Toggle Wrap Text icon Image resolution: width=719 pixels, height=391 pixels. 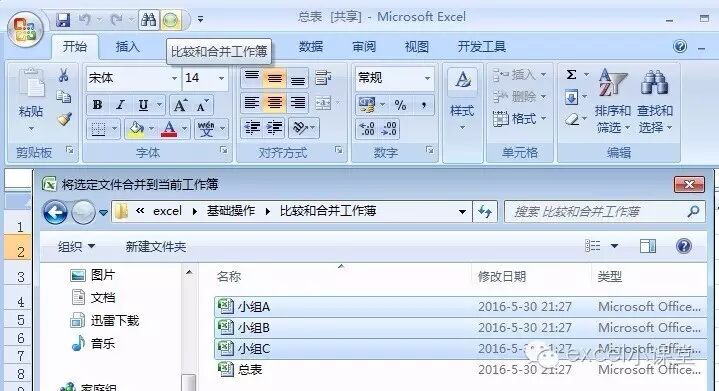pos(323,78)
